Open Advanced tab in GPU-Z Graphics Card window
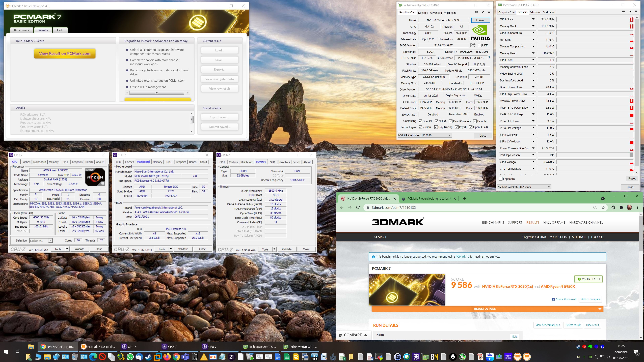 436,13
